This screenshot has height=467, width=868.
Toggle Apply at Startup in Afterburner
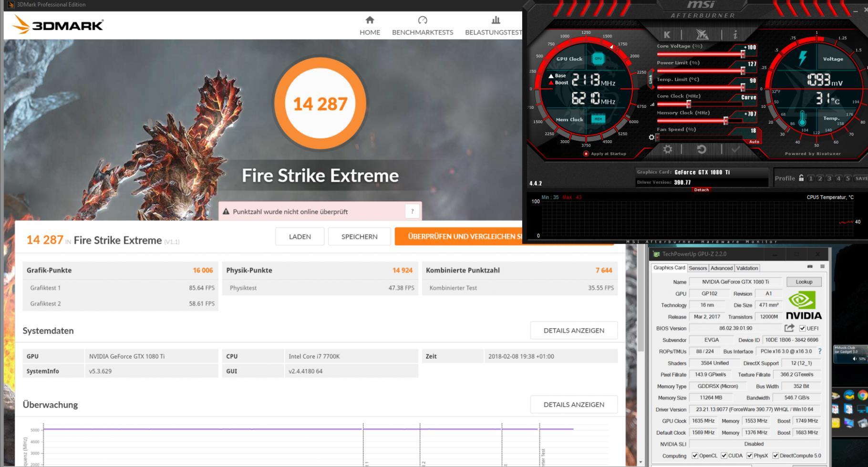(586, 154)
